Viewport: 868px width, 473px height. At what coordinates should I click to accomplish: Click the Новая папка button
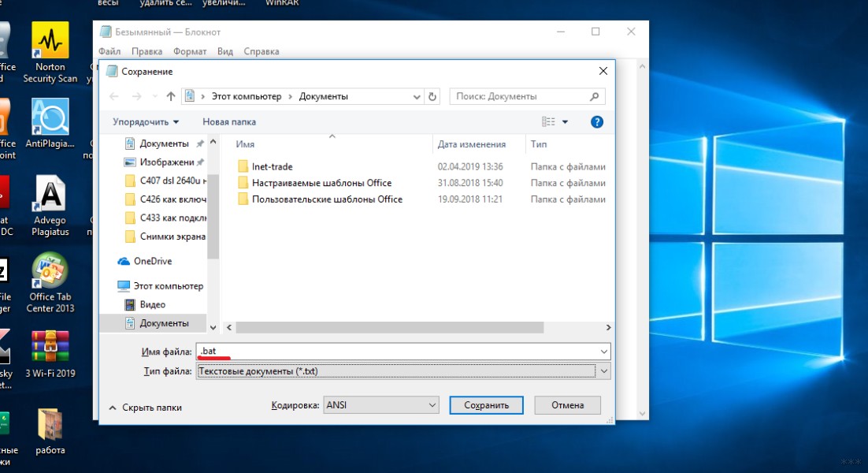coord(229,122)
